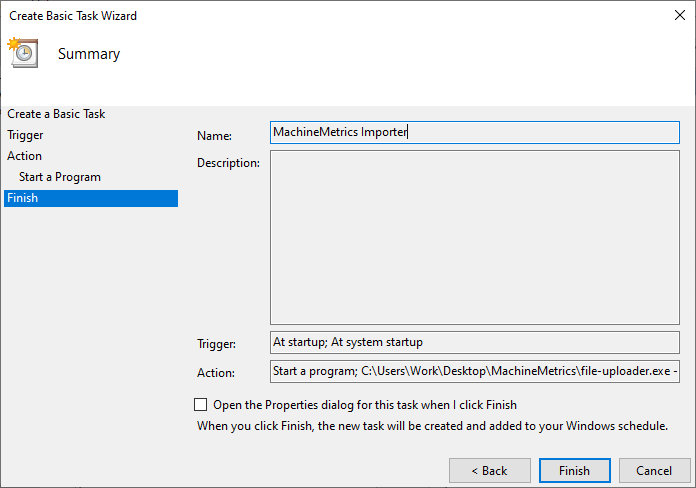The image size is (696, 488).
Task: Click the task scheduler clock icon
Action: 23,52
